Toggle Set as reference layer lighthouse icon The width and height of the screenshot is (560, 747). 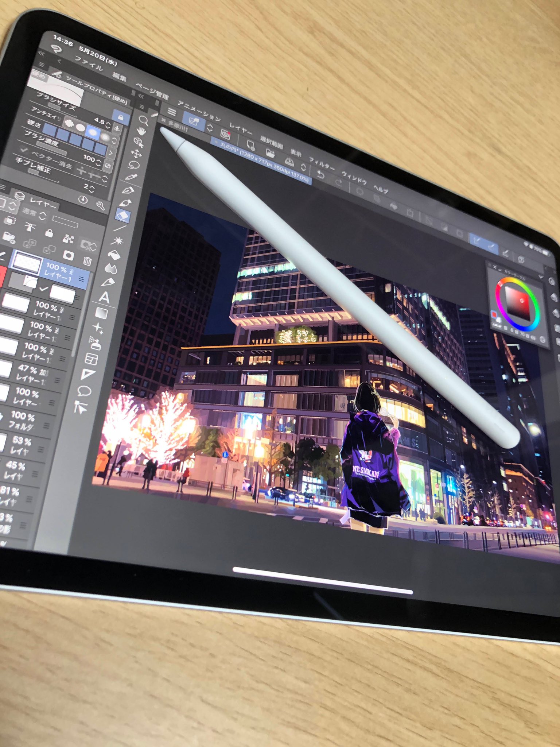[30, 227]
